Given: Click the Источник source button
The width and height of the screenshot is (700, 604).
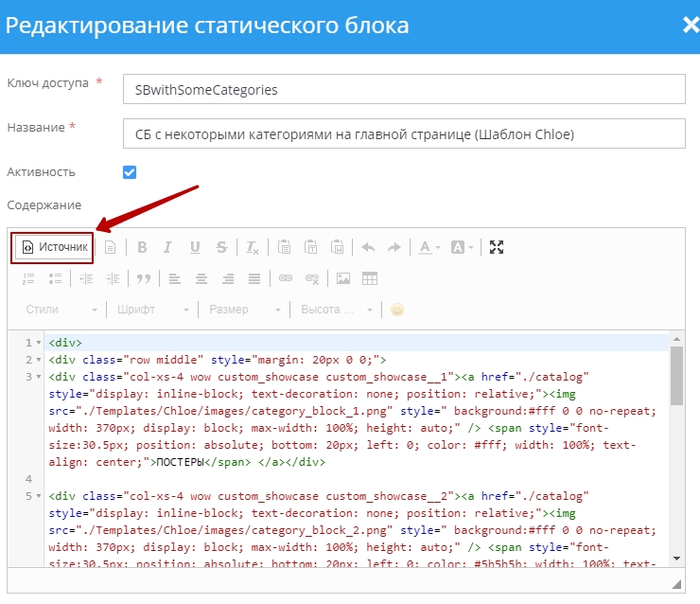Looking at the screenshot, I should (x=54, y=247).
